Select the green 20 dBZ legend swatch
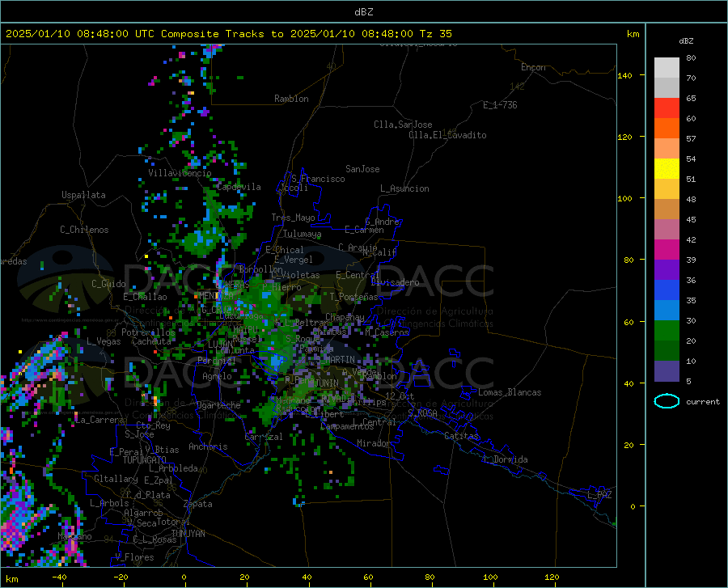The image size is (728, 588). [x=667, y=331]
